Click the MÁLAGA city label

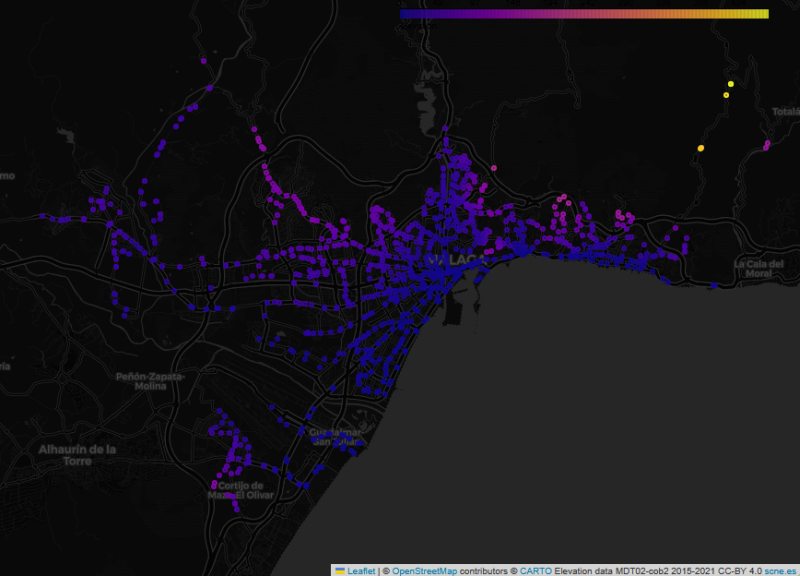click(x=456, y=260)
